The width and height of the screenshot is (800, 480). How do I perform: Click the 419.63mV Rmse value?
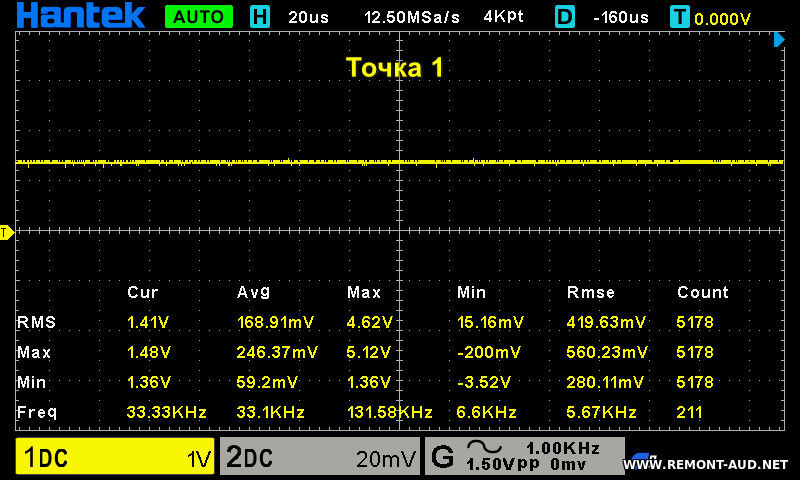coord(606,322)
